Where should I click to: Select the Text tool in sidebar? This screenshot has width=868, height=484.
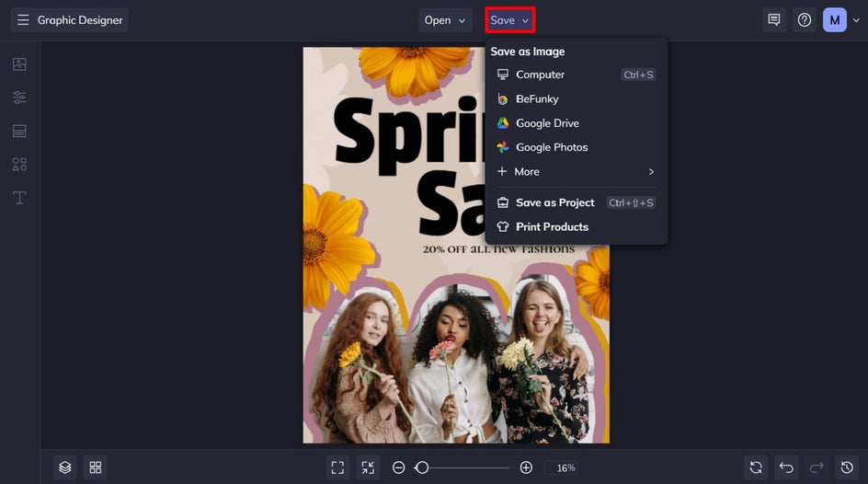[19, 198]
